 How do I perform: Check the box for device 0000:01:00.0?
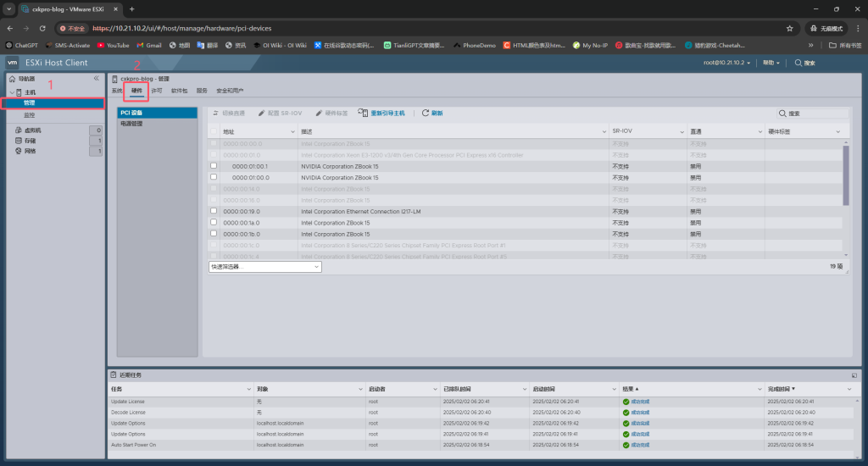point(214,177)
